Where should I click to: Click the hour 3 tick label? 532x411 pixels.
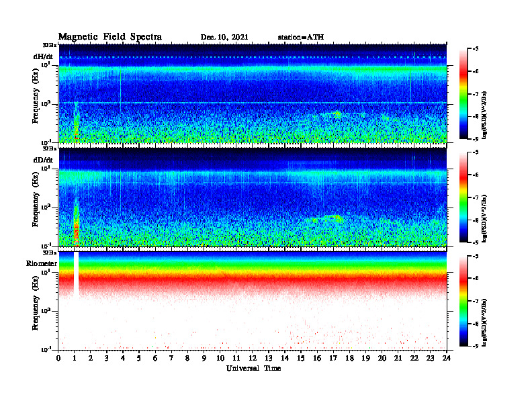(107, 358)
